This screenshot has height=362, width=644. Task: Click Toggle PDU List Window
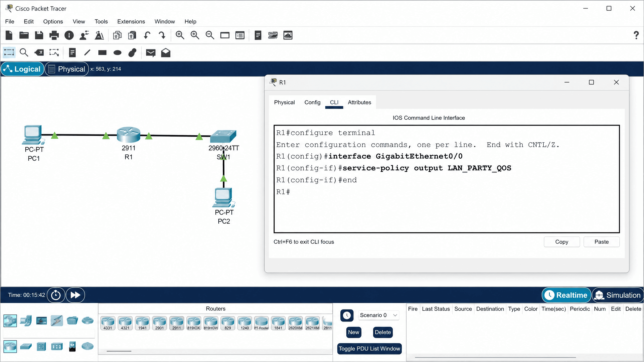click(369, 349)
